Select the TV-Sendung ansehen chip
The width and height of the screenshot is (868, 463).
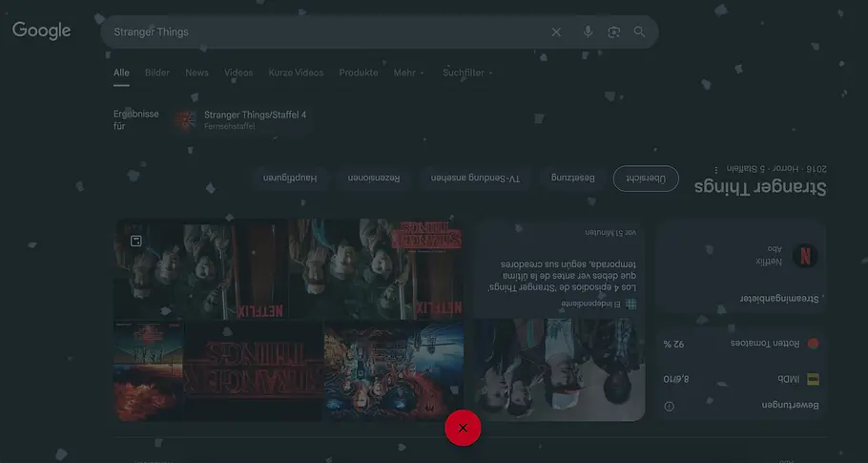[x=476, y=179]
